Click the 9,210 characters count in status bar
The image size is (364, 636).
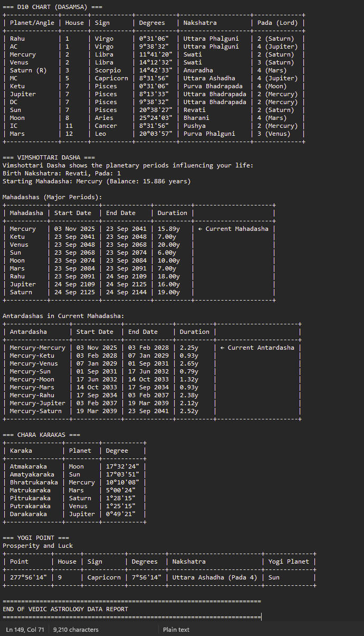pyautogui.click(x=75, y=630)
